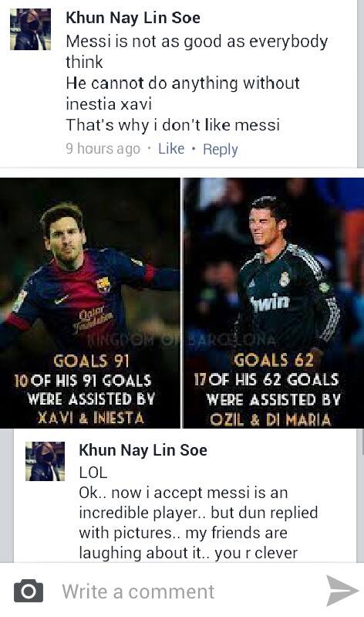Tap the GOALS 62 caption on Ronaldo image
The height and width of the screenshot is (617, 364).
(274, 360)
